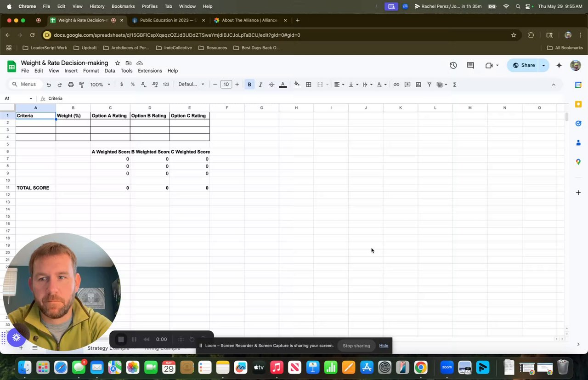Click the Insert chart icon
The height and width of the screenshot is (380, 588).
[418, 85]
